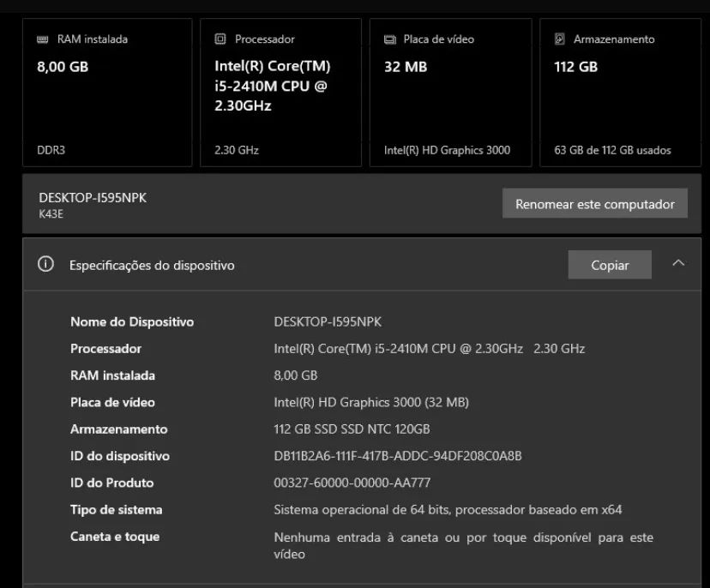The width and height of the screenshot is (710, 588).
Task: Click the 112 GB value in Armazenamento card
Action: 576,67
